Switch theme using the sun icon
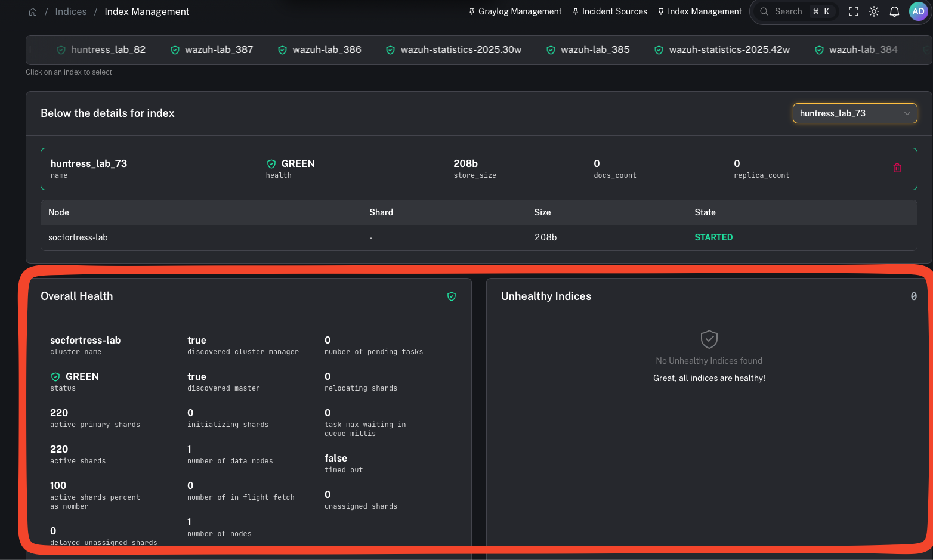Viewport: 933px width, 560px height. pos(874,11)
